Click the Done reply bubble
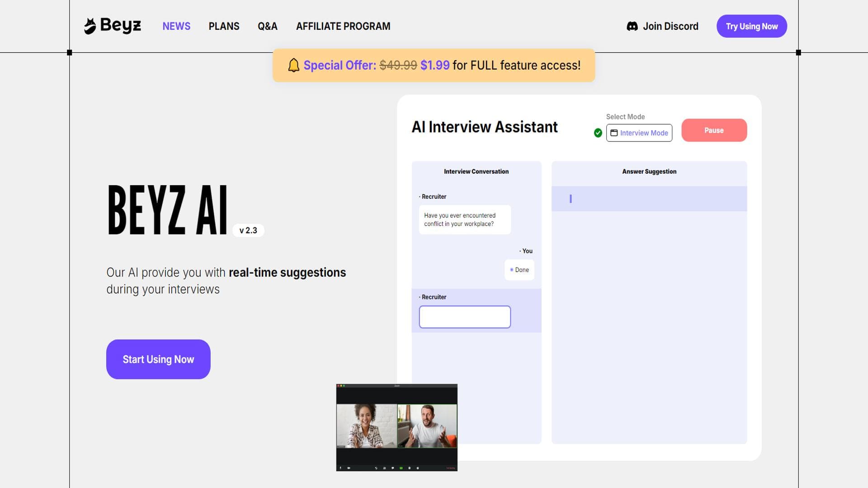 [519, 270]
